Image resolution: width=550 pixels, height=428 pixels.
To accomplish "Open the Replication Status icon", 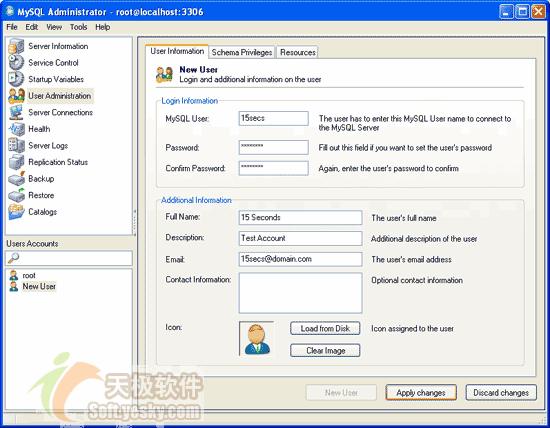I will point(16,162).
